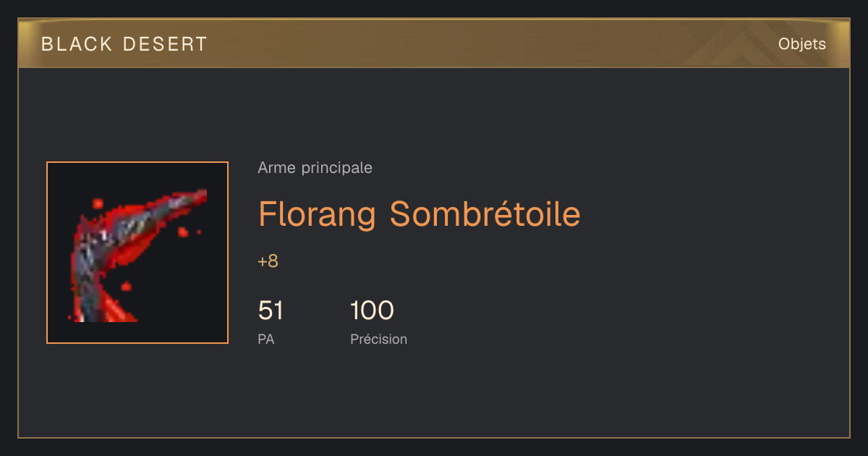Select the 51 PA stat value
Viewport: 868px width, 456px height.
pyautogui.click(x=271, y=311)
